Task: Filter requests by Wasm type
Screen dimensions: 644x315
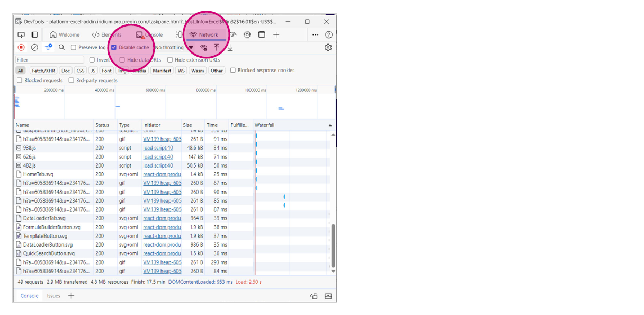Action: [x=198, y=70]
